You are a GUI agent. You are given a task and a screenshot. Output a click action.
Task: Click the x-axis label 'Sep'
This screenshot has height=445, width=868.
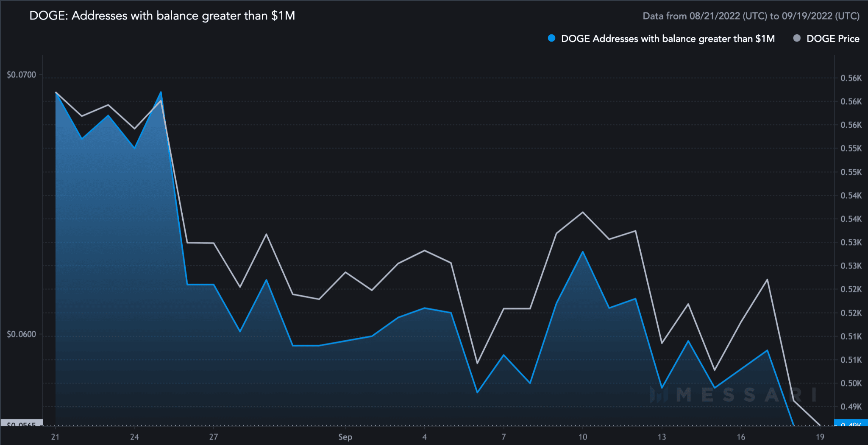click(x=345, y=437)
